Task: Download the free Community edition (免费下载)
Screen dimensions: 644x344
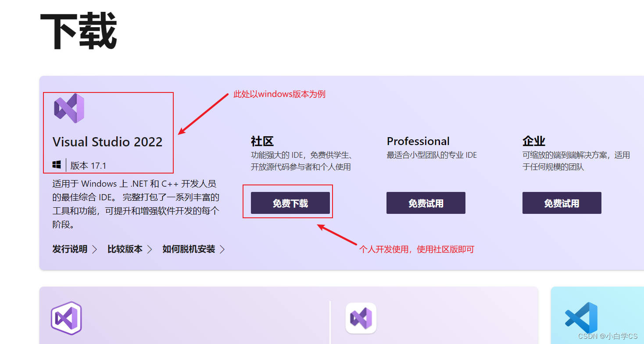Action: coord(290,203)
